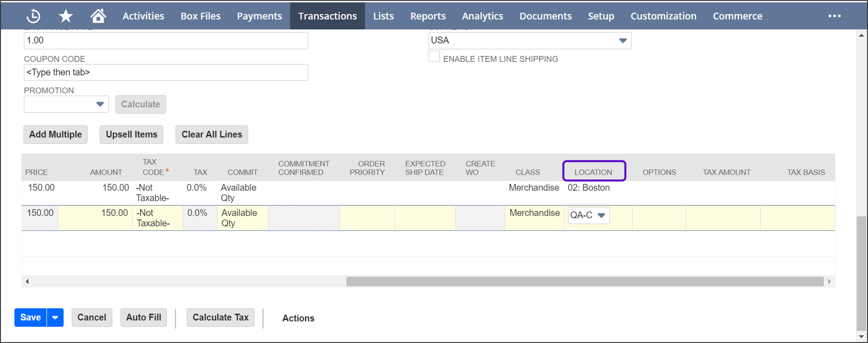Click vertical scrollbar up arrow
The image size is (868, 343).
point(861,35)
